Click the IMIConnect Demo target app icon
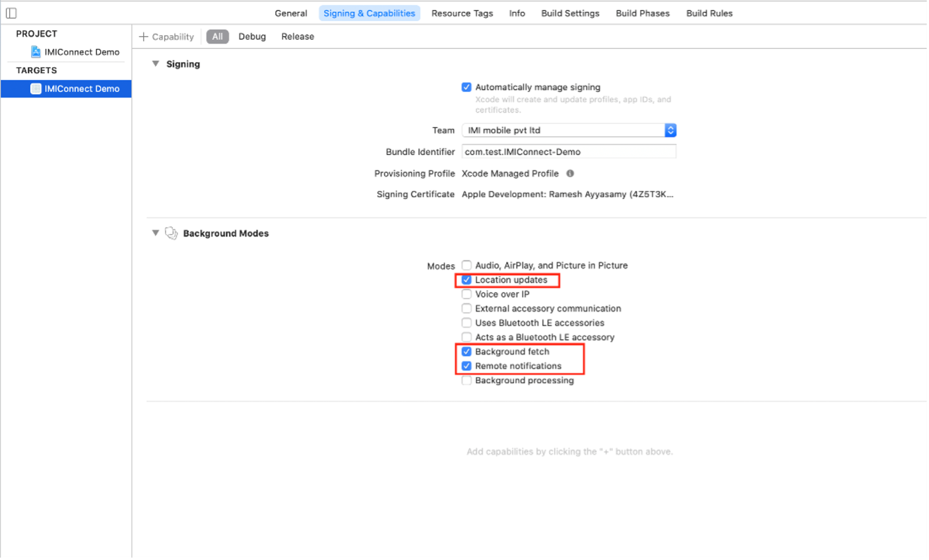This screenshot has height=560, width=929. click(x=36, y=88)
